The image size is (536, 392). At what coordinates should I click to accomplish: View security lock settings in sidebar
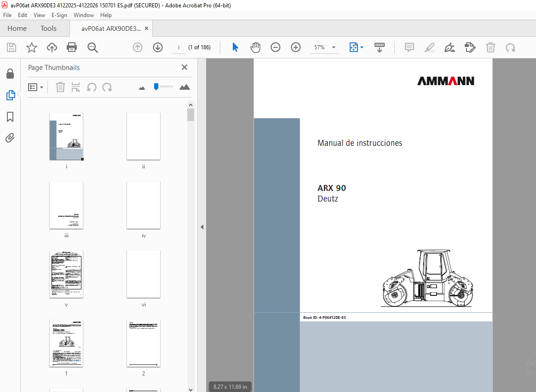pos(10,74)
